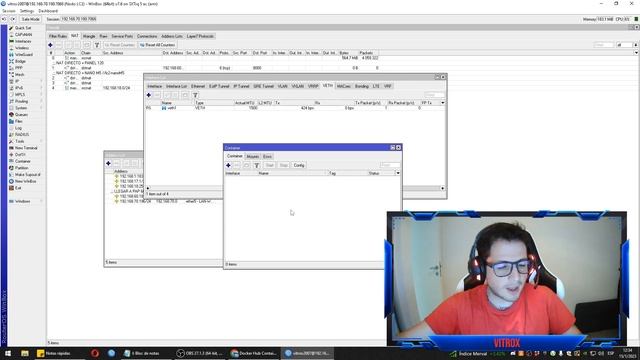Click Config button in Container window
Viewport: 640px width, 360px height.
(299, 165)
